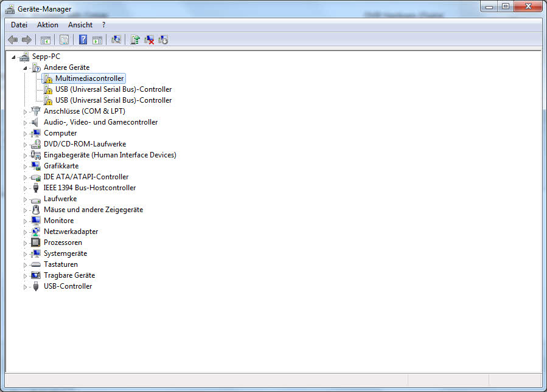Expand Audio-, Video- und Gamecontroller
Image resolution: width=547 pixels, height=392 pixels.
coord(25,123)
